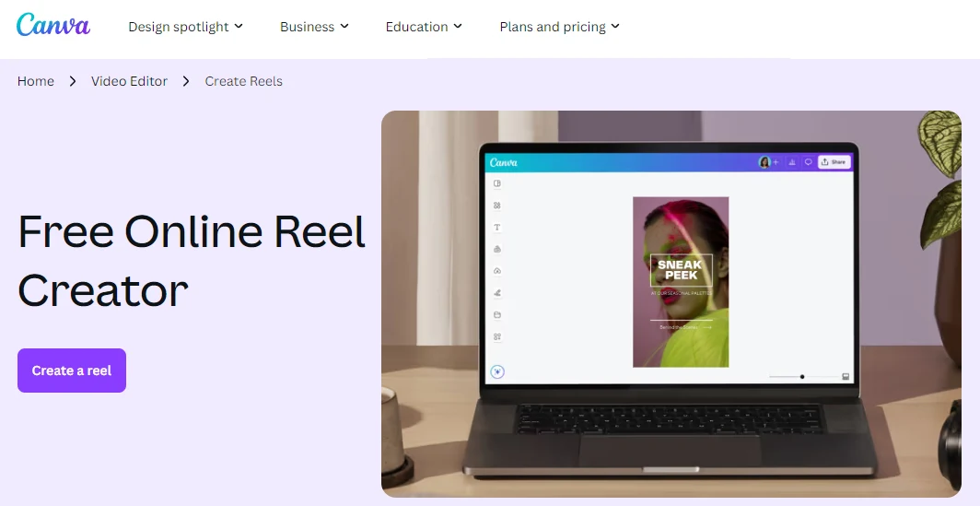
Task: Click the Sneak Peek reel preview
Action: tap(681, 282)
